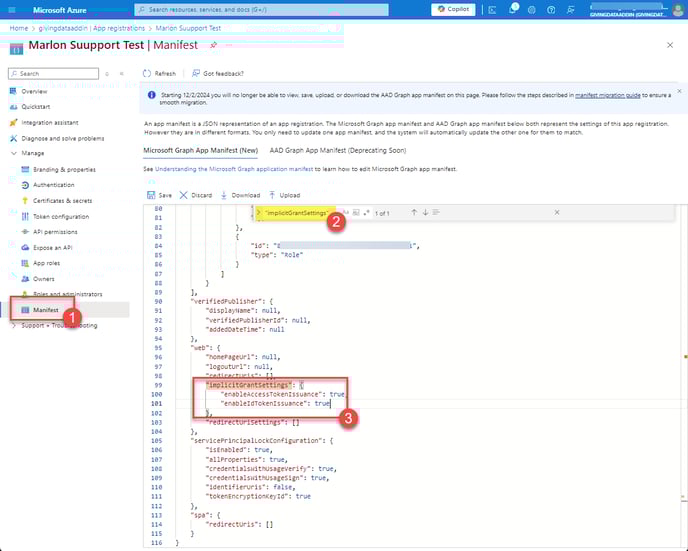Go to Marlon Suupport Test breadcrumb
Screen dimensions: 688x551
(188, 28)
